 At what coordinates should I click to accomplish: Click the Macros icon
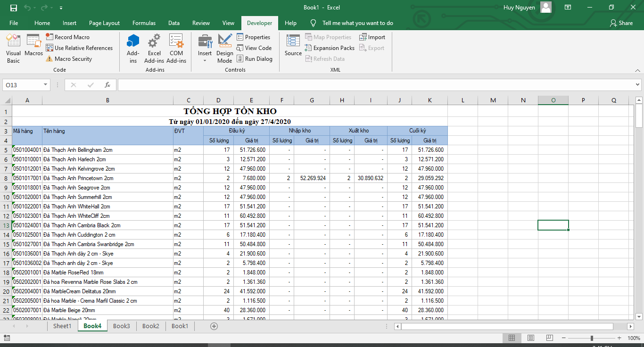click(x=34, y=45)
